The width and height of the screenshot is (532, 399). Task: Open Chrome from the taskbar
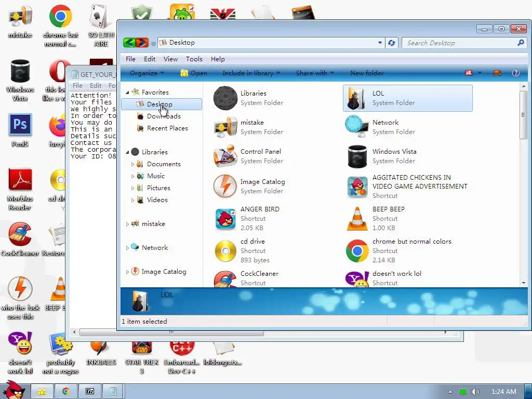[x=66, y=391]
